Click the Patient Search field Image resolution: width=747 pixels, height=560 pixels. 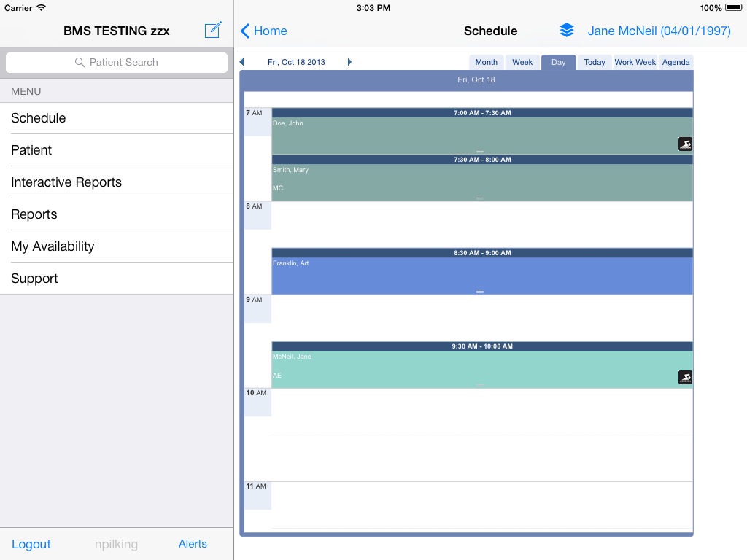coord(117,62)
